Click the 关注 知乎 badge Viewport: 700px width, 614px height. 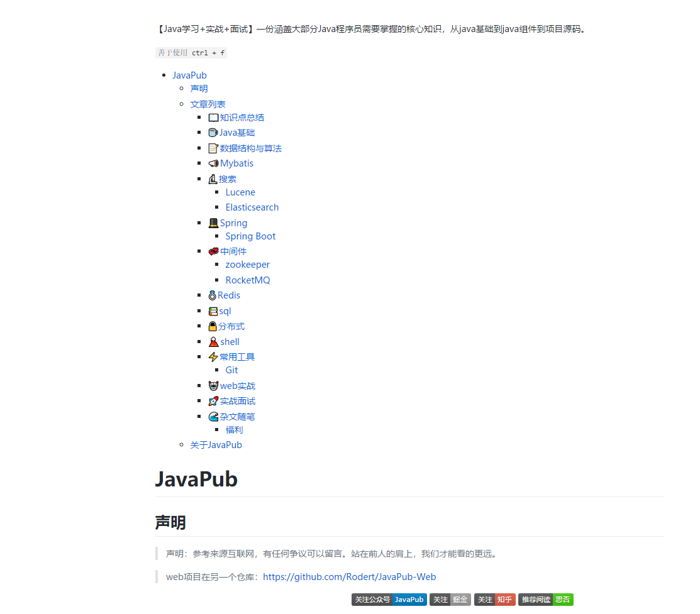point(494,600)
